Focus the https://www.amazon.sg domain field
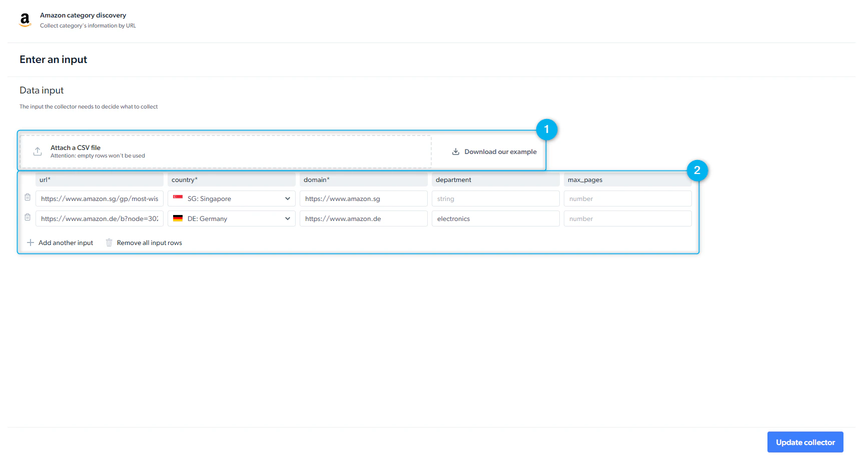This screenshot has width=868, height=456. click(x=364, y=198)
